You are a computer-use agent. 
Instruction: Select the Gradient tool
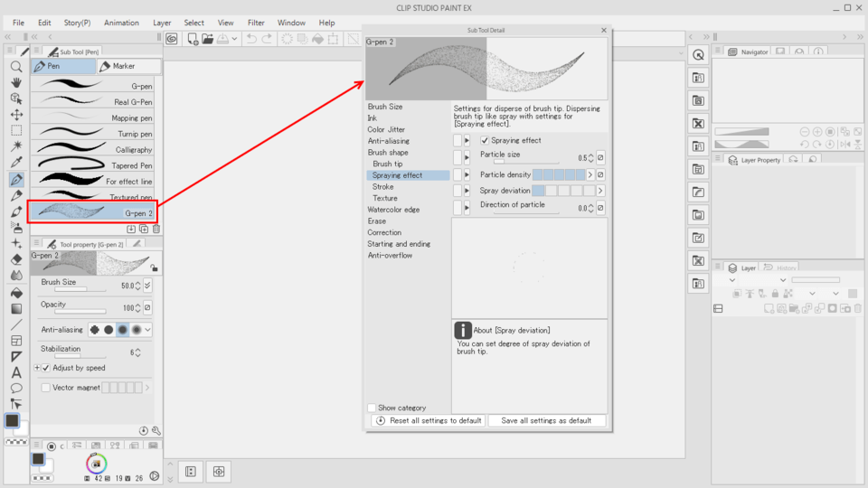click(16, 309)
